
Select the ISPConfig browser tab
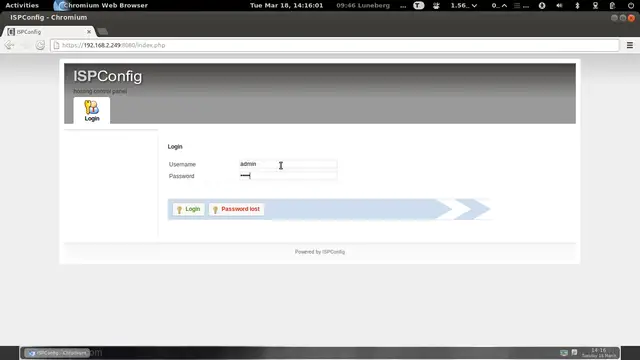(x=49, y=31)
